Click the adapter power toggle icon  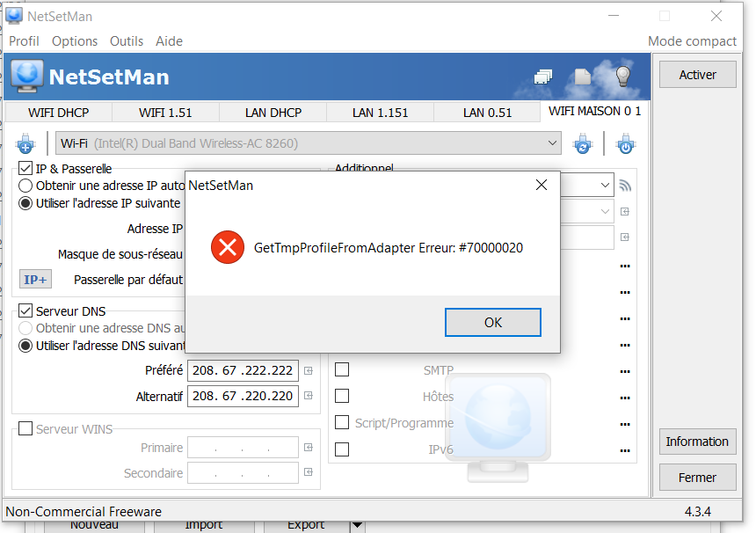tap(625, 143)
